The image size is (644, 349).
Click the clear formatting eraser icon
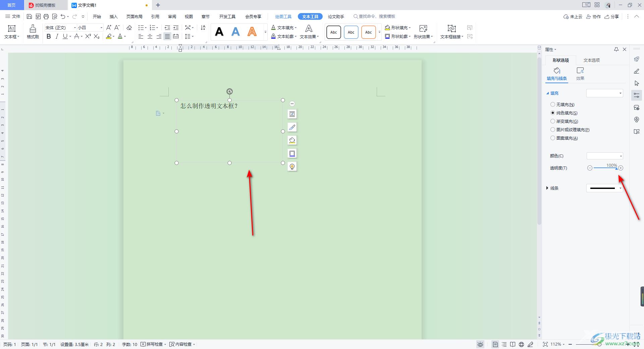[x=129, y=28]
